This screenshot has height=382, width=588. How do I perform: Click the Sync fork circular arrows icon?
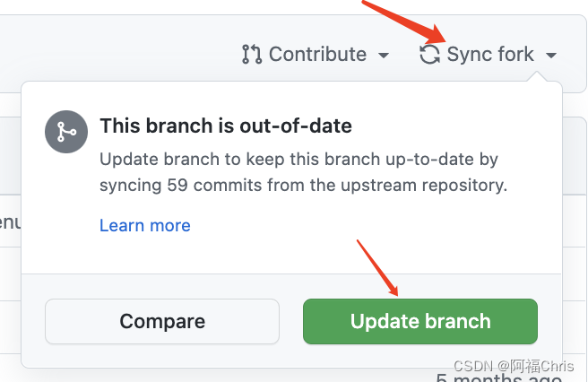[430, 55]
